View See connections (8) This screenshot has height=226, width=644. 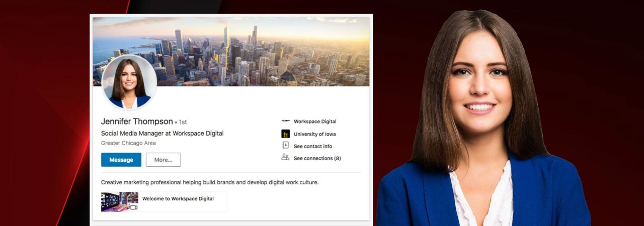tap(317, 158)
